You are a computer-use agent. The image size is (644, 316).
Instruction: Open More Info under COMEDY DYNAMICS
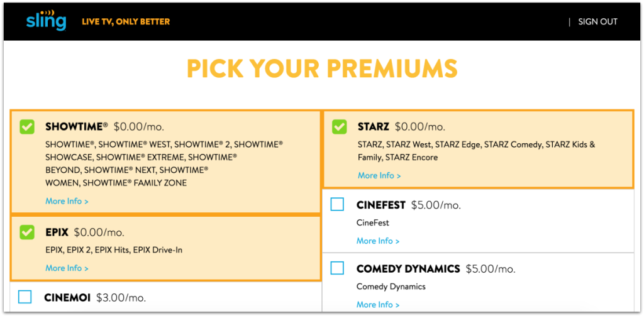pyautogui.click(x=378, y=305)
